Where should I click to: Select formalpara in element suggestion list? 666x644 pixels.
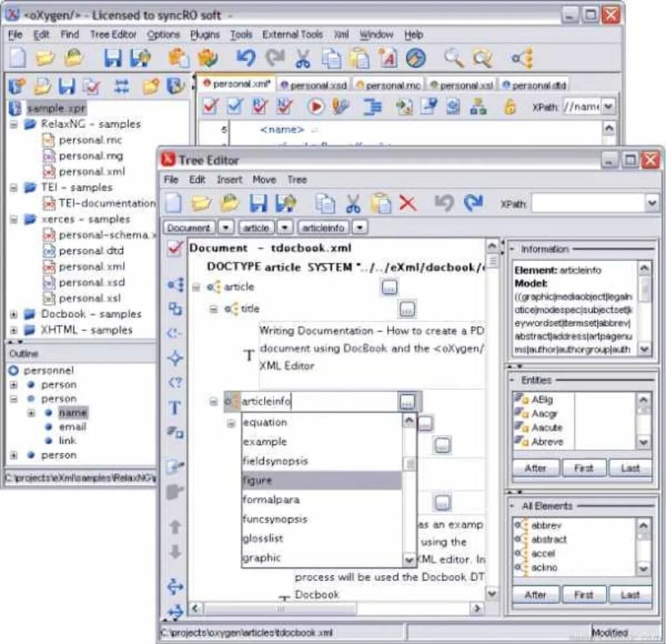point(321,500)
